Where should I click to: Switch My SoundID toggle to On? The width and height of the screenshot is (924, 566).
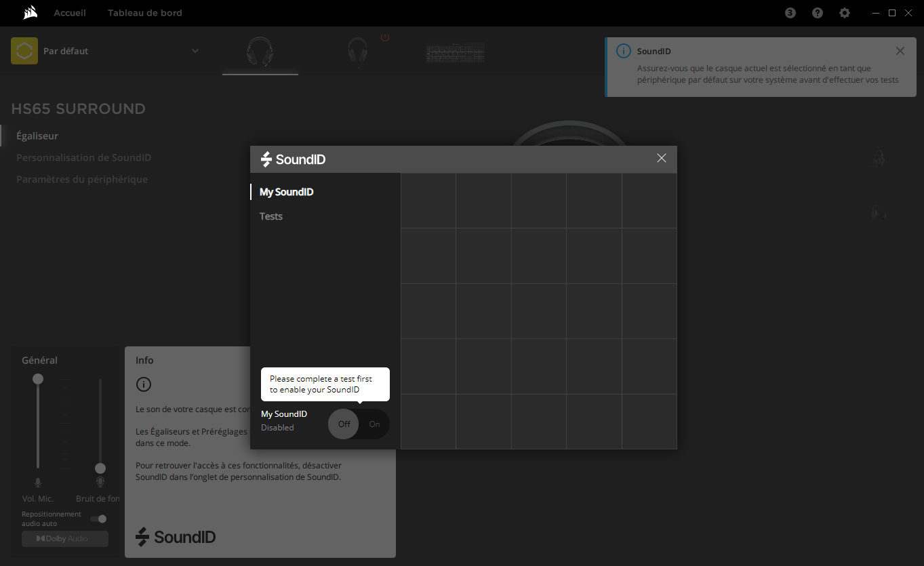pyautogui.click(x=374, y=424)
